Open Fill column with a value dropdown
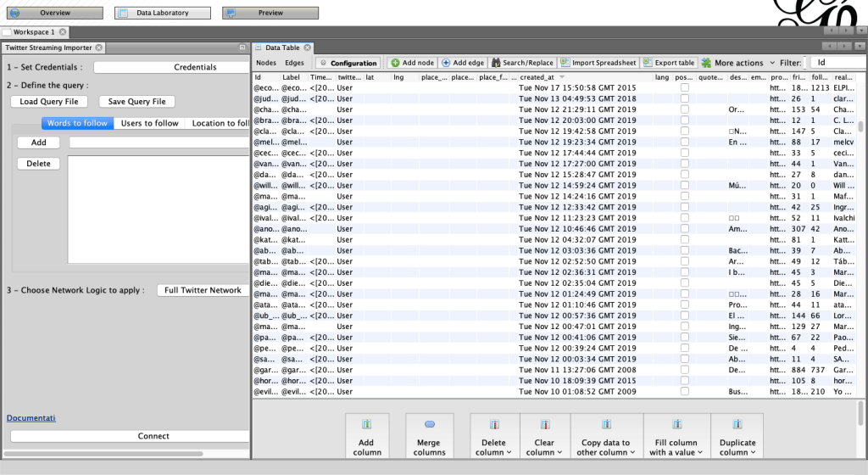Image resolution: width=868 pixels, height=475 pixels. pos(699,452)
